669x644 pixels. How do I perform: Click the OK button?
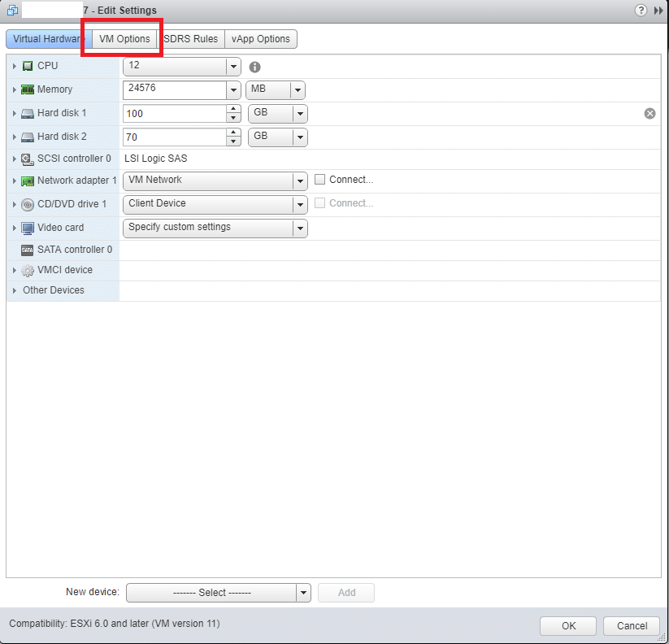[x=568, y=625]
